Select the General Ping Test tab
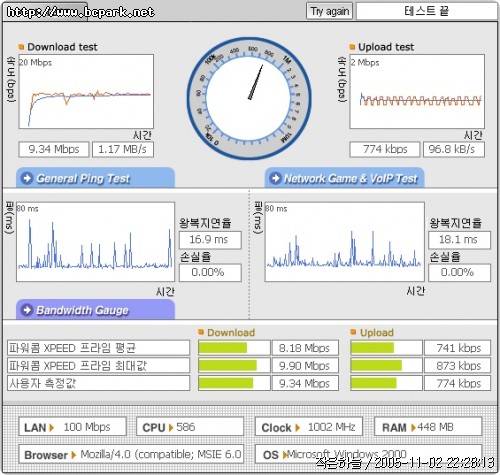 coord(95,178)
